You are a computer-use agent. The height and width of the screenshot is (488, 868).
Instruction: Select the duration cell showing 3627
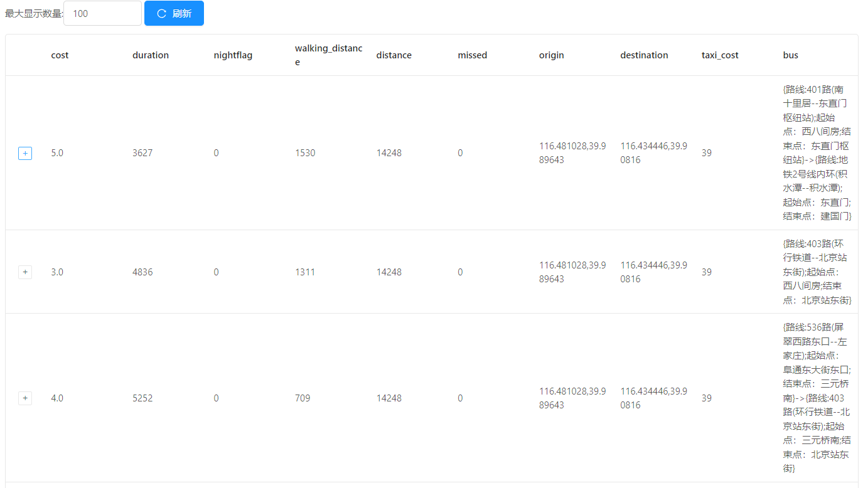[x=142, y=153]
